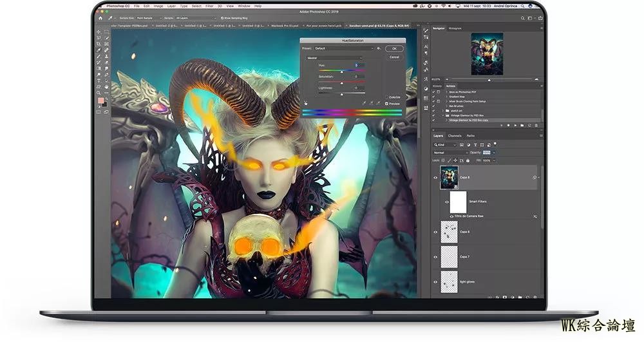
Task: Open the Normal blend mode dropdown
Action: [451, 153]
